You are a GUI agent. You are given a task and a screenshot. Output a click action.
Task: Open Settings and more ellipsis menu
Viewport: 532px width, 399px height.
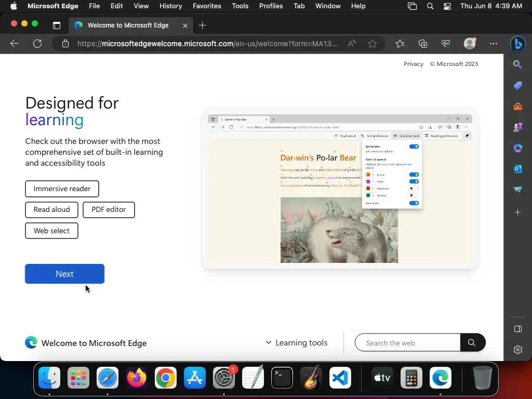click(494, 44)
